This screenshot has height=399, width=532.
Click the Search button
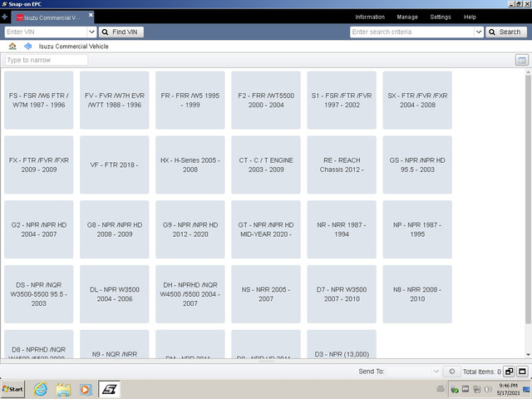(x=506, y=32)
